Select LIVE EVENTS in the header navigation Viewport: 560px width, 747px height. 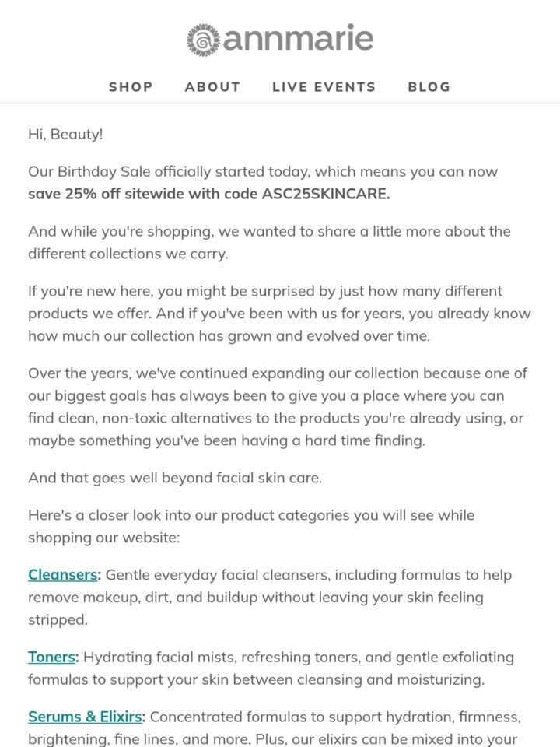click(324, 86)
